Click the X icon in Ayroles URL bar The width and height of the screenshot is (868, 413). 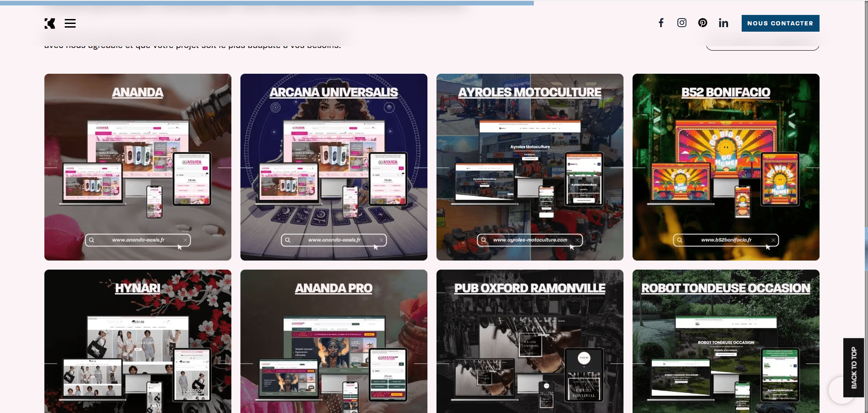pyautogui.click(x=577, y=240)
